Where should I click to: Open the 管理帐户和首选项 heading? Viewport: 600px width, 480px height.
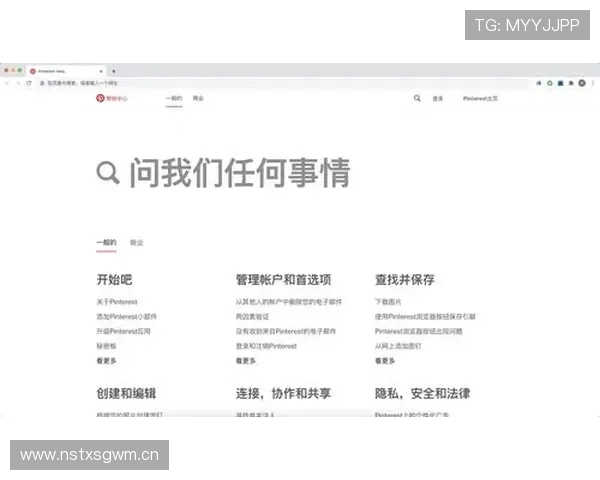tap(284, 280)
